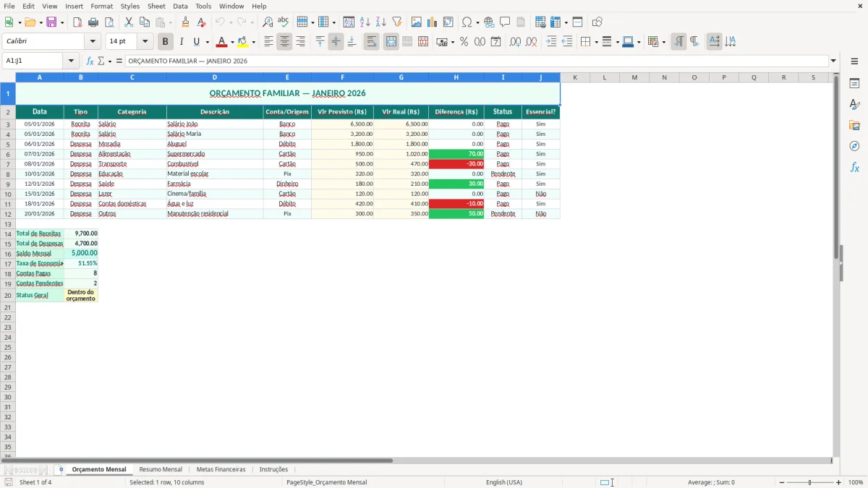Click the Export as PDF icon
Image resolution: width=868 pixels, height=488 pixels.
click(77, 22)
